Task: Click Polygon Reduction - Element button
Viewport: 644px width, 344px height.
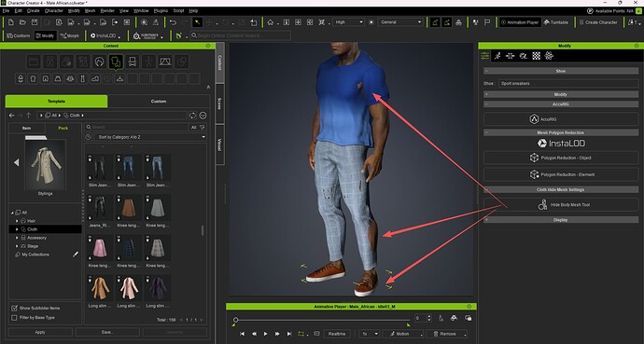Action: coord(561,174)
